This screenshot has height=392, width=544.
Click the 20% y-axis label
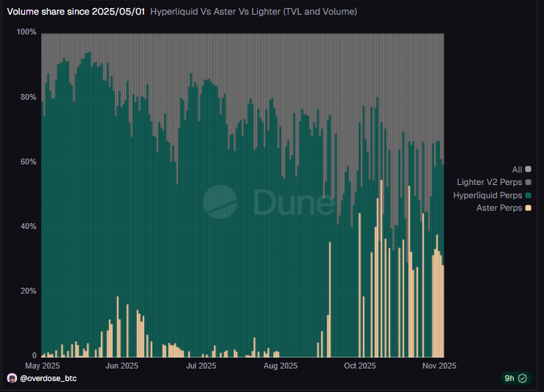tap(28, 291)
